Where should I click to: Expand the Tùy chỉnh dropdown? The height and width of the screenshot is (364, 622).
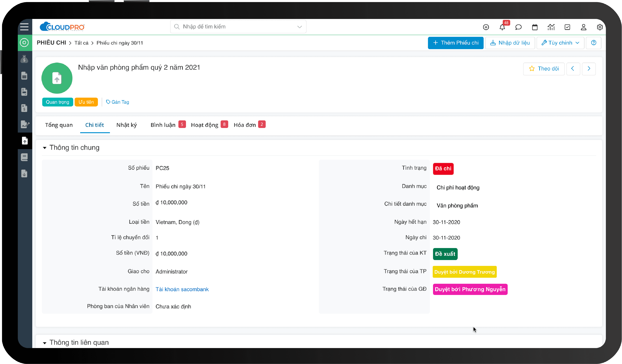point(560,43)
